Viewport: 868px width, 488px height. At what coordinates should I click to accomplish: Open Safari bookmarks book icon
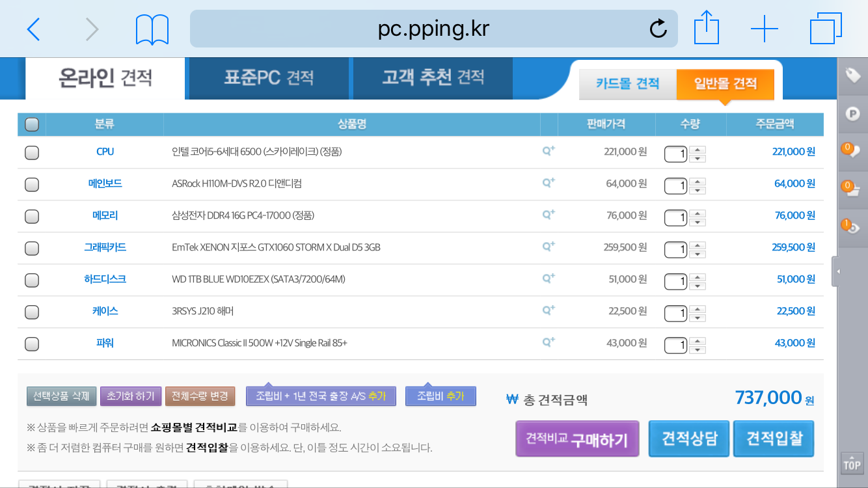coord(152,29)
